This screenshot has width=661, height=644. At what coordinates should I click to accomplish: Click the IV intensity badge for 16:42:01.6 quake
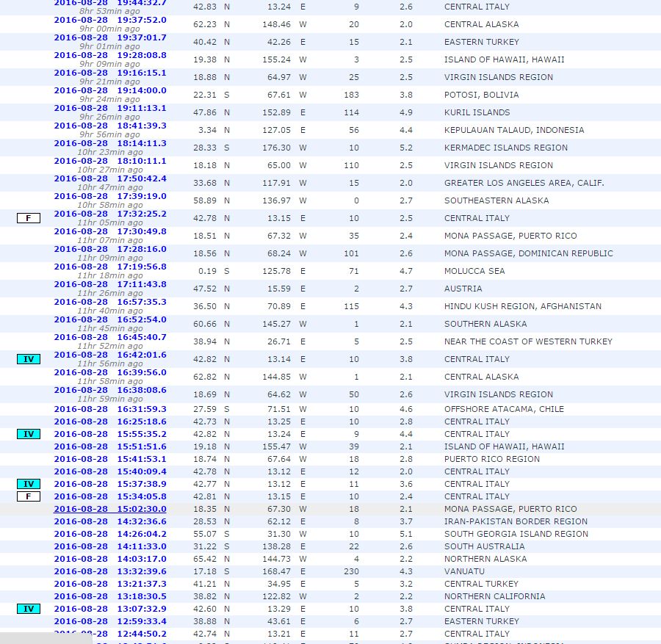pos(28,359)
